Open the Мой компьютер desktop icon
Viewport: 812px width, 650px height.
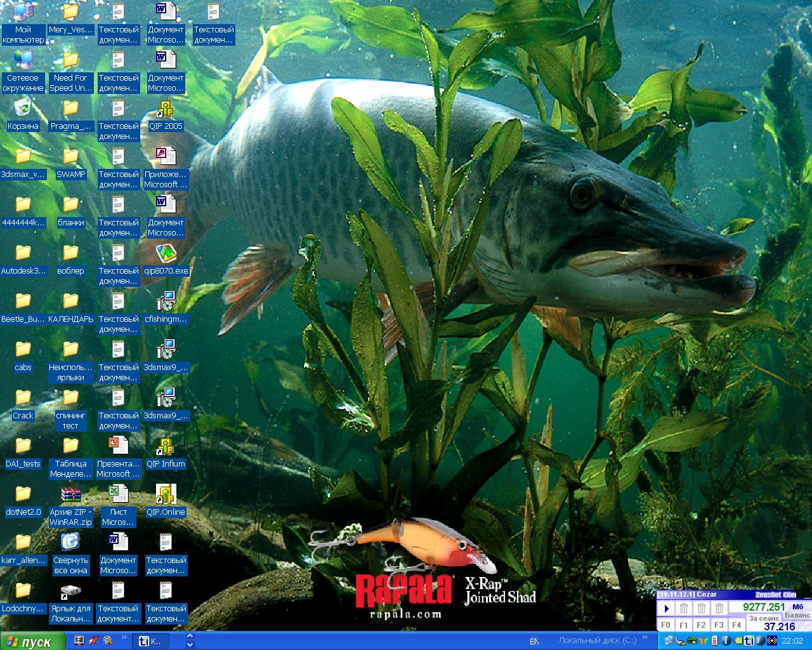(23, 13)
